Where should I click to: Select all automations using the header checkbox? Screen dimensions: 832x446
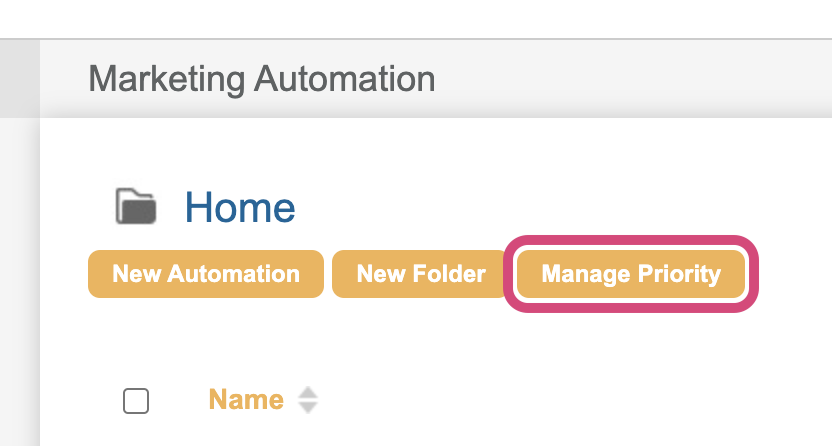(x=136, y=401)
